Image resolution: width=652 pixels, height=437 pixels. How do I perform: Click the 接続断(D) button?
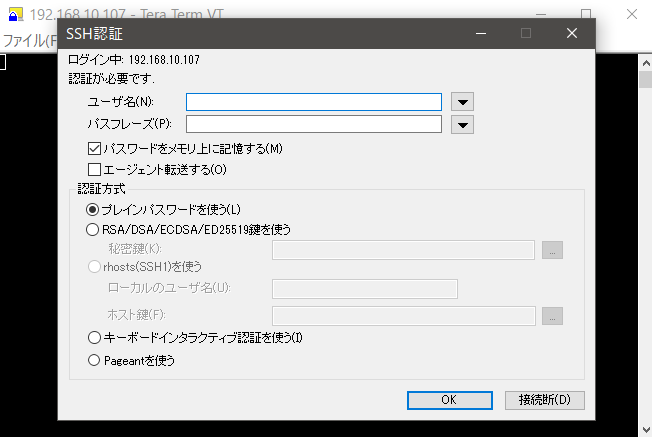point(545,400)
